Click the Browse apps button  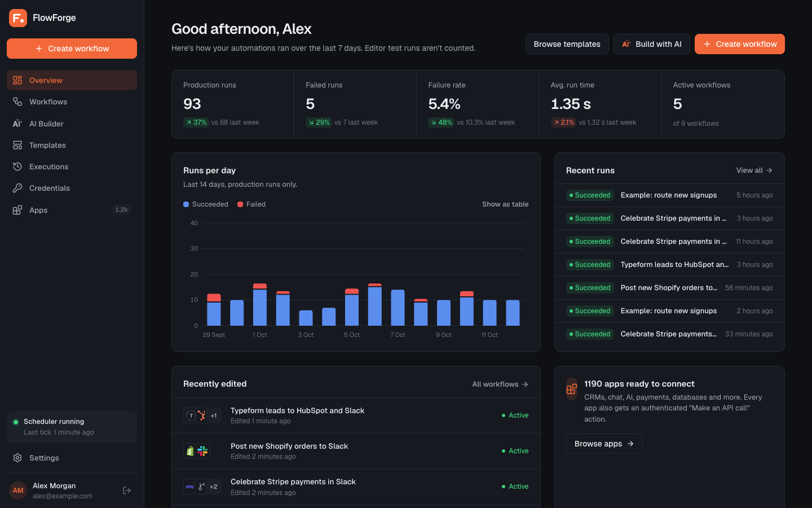[x=604, y=444]
